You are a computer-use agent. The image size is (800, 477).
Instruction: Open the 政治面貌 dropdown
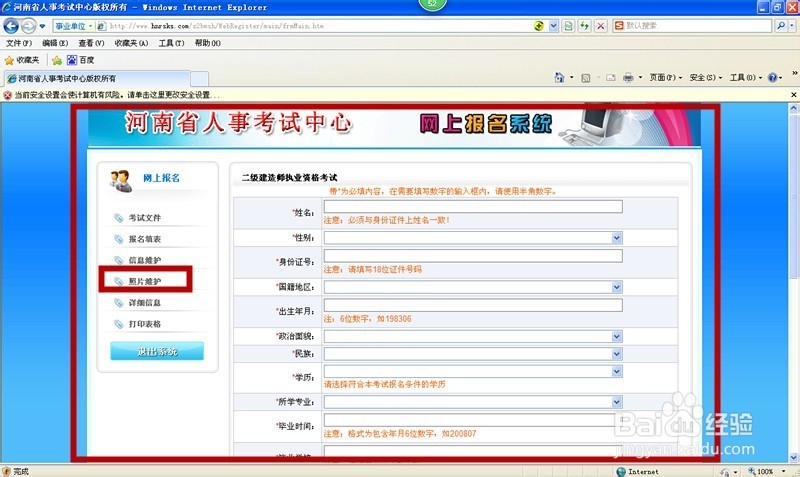[473, 336]
